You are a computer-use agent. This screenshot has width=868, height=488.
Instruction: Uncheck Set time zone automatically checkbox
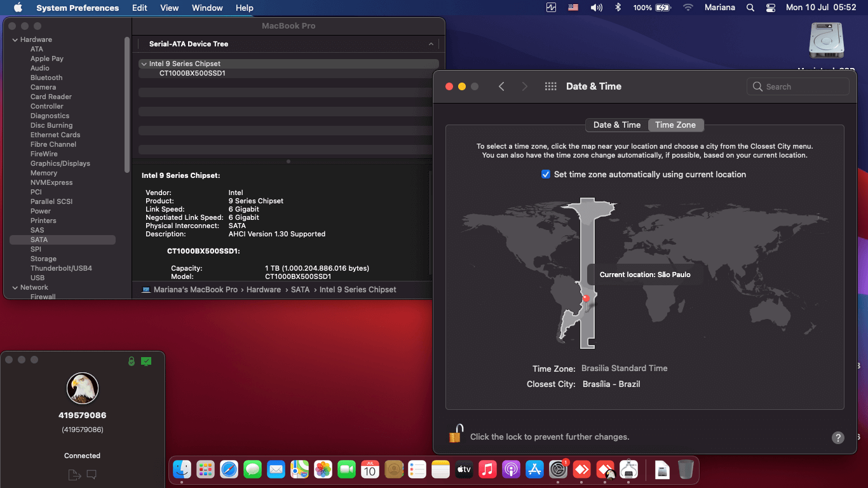click(545, 174)
